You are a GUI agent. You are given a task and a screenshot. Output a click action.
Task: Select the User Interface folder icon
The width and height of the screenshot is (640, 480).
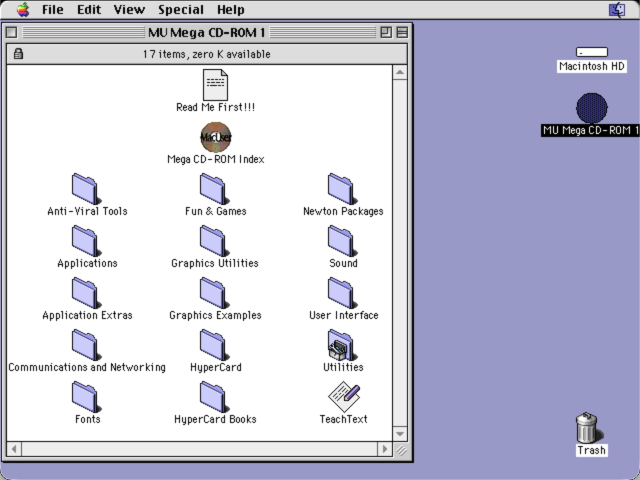coord(342,293)
